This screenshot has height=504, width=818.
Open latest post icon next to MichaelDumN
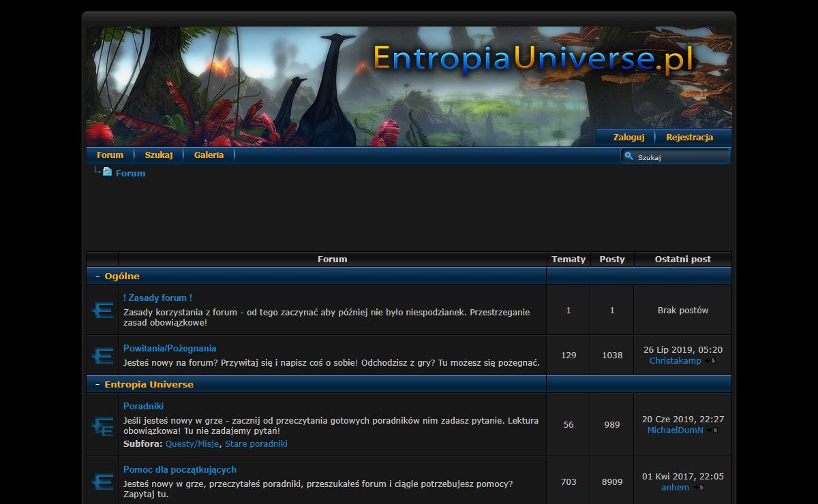[x=712, y=430]
